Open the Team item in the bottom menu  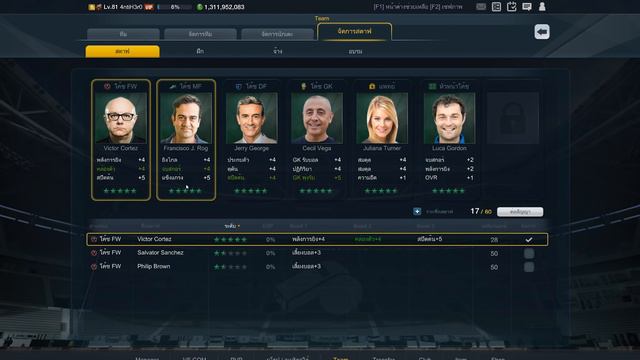coord(340,358)
